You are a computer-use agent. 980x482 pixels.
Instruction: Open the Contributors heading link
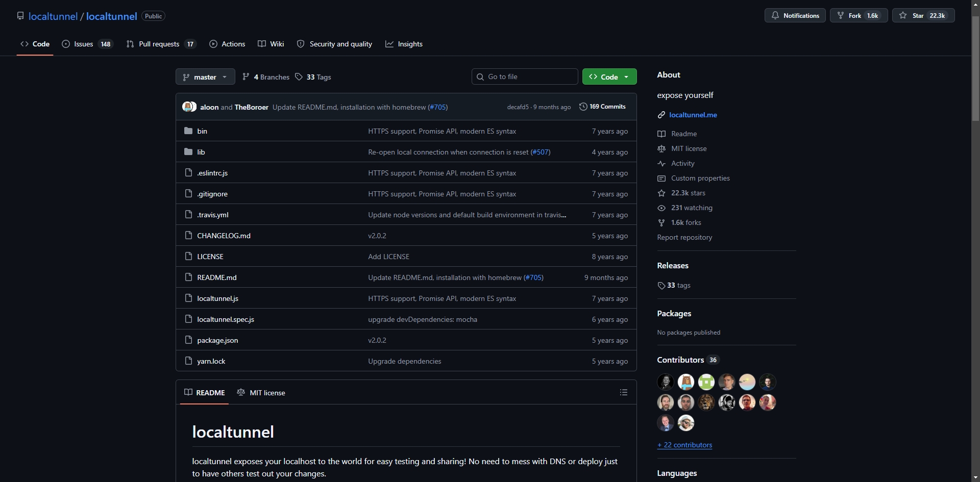[688, 360]
